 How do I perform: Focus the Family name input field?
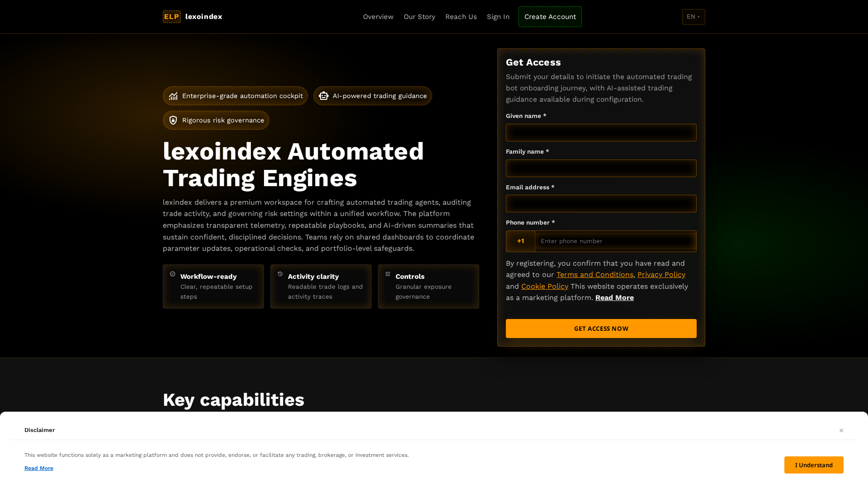(601, 168)
